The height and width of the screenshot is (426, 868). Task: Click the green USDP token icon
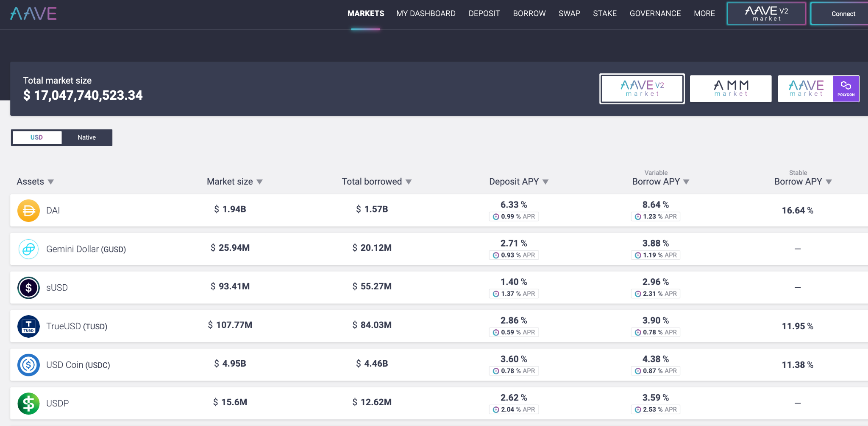28,404
